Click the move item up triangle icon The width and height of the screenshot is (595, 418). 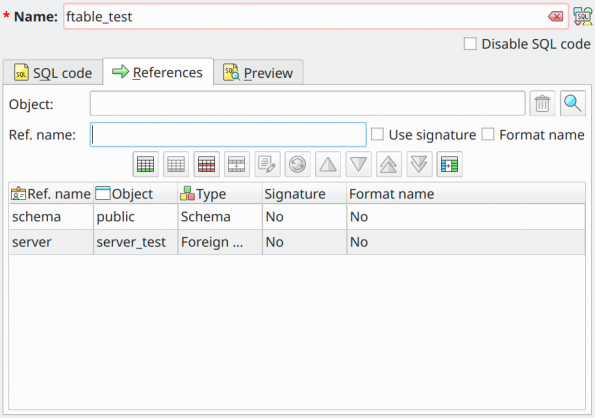[328, 164]
